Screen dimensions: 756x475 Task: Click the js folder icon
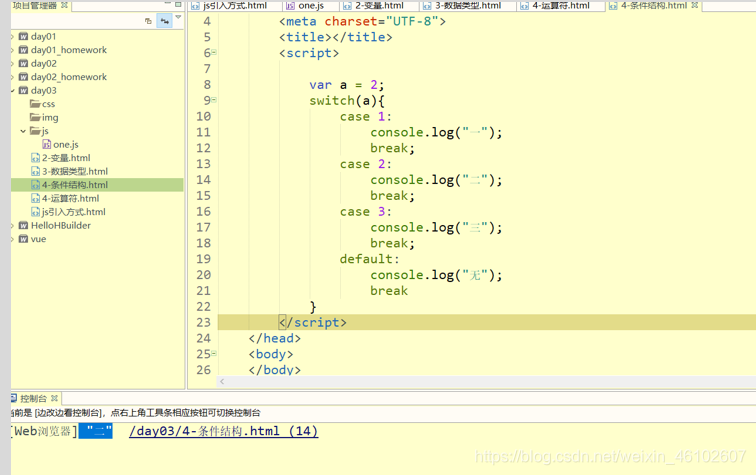(x=35, y=131)
